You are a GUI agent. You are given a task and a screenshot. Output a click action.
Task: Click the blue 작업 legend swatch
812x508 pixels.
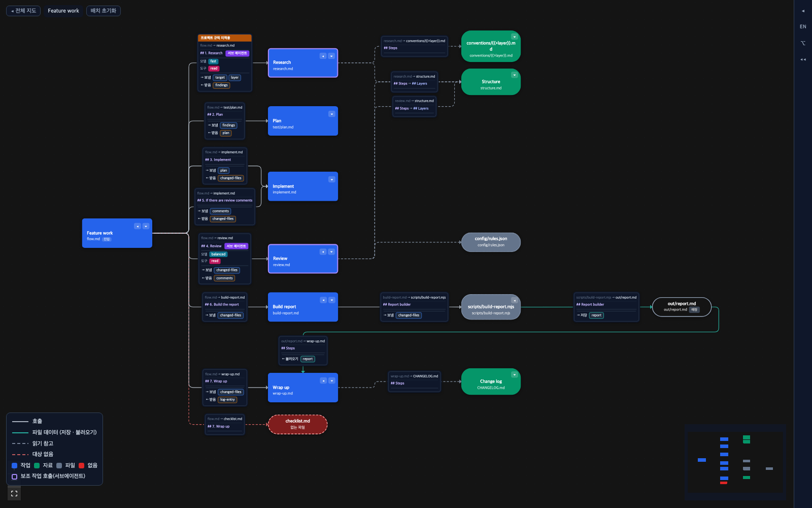pos(14,465)
